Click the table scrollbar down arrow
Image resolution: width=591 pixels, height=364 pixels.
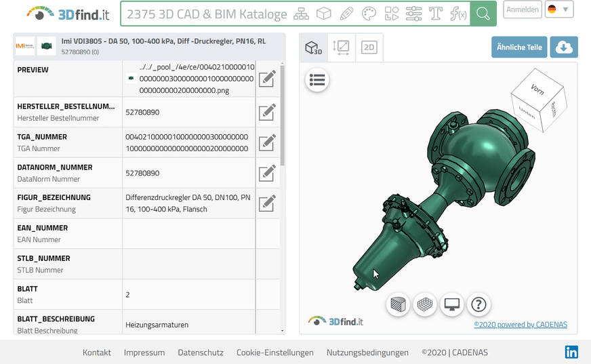(283, 330)
